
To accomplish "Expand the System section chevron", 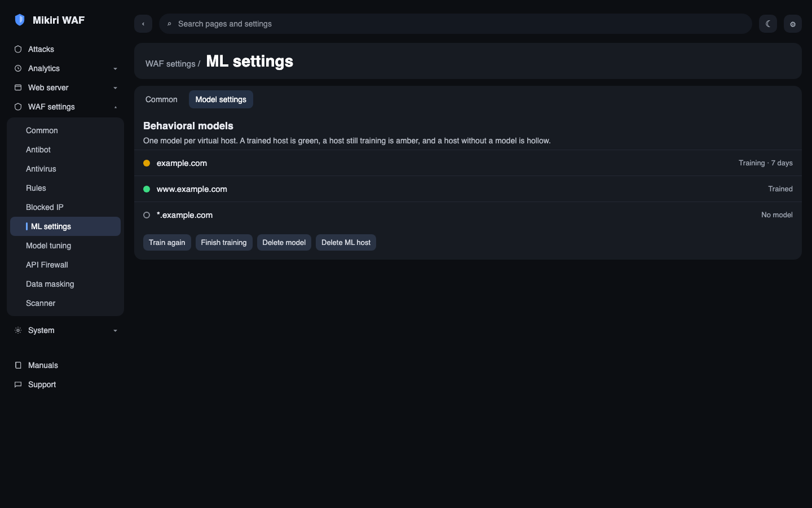I will click(x=115, y=331).
